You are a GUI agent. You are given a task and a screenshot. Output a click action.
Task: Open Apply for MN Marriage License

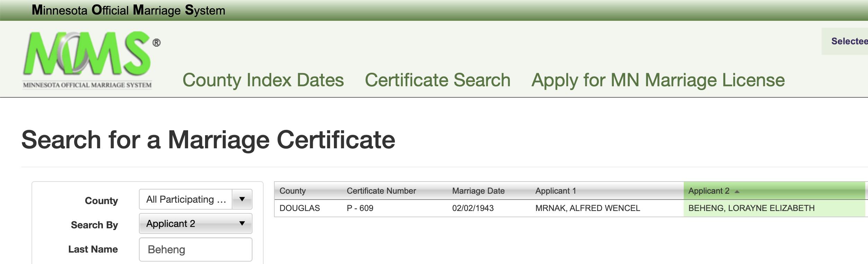pos(658,80)
